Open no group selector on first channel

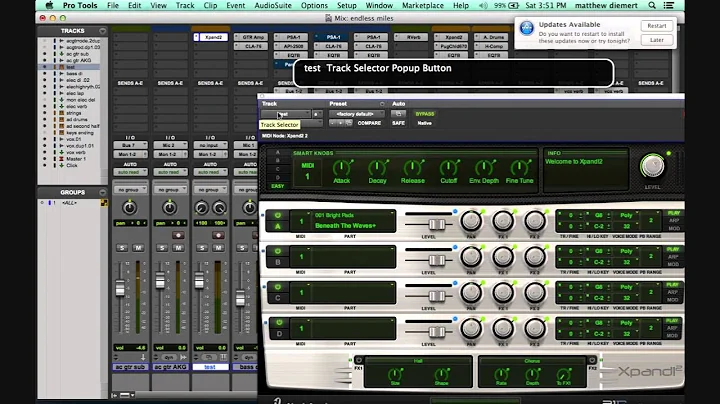click(x=130, y=190)
